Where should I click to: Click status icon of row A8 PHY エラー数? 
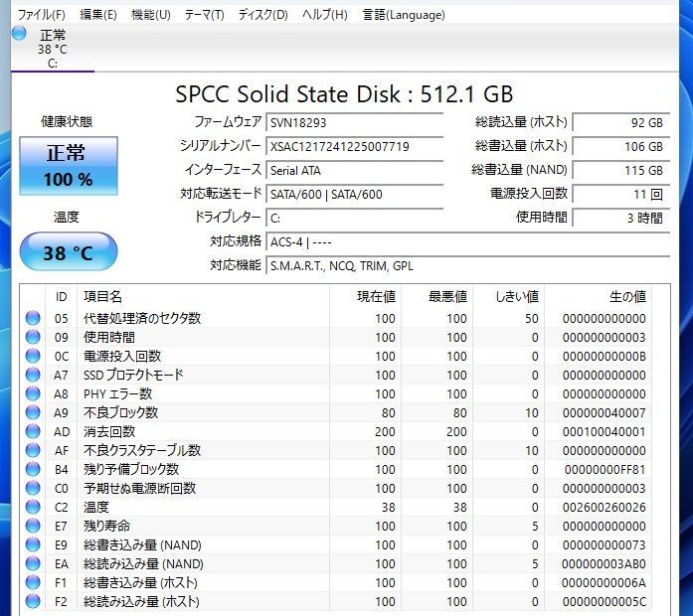pos(33,393)
